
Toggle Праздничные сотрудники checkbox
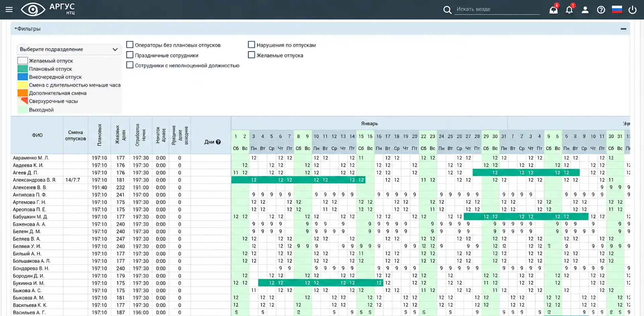130,55
